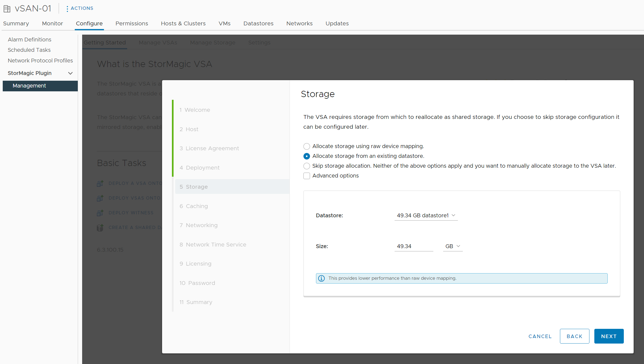Open the Actions menu dots icon

pyautogui.click(x=67, y=9)
